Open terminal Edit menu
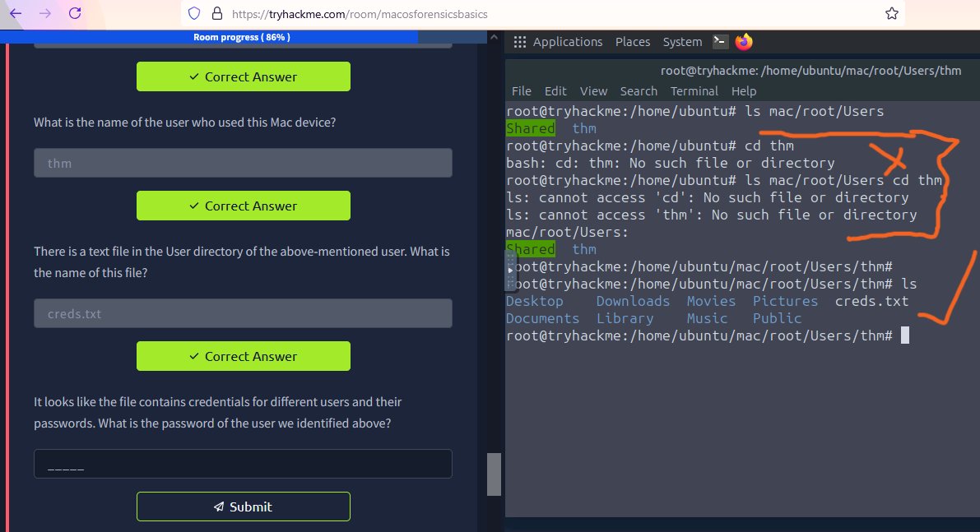This screenshot has height=532, width=980. (555, 91)
